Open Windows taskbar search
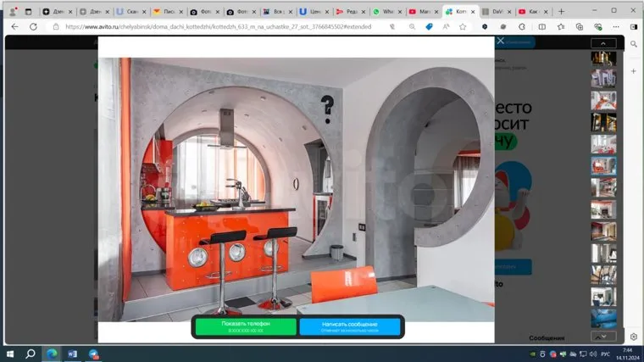 tap(31, 354)
